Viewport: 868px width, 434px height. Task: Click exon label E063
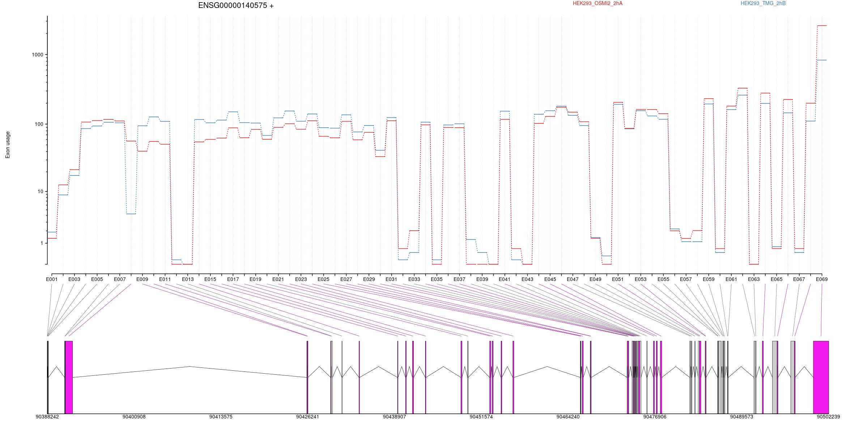754,279
